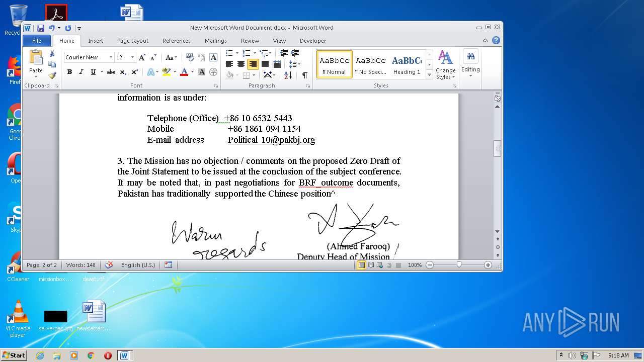Open the line spacing dropdown

[x=295, y=64]
